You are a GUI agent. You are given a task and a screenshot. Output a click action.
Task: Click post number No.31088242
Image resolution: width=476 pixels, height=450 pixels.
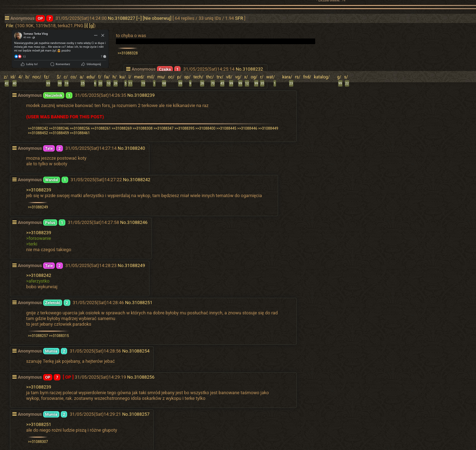click(137, 180)
